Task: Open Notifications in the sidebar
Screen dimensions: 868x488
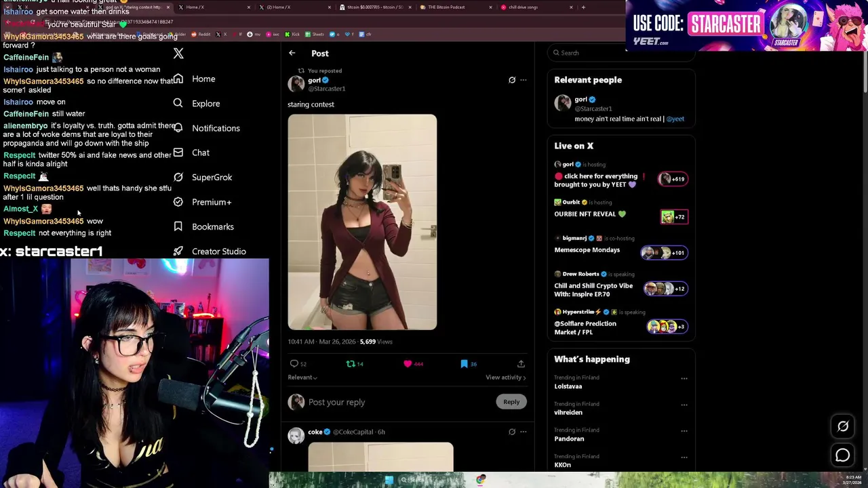Action: pos(207,128)
